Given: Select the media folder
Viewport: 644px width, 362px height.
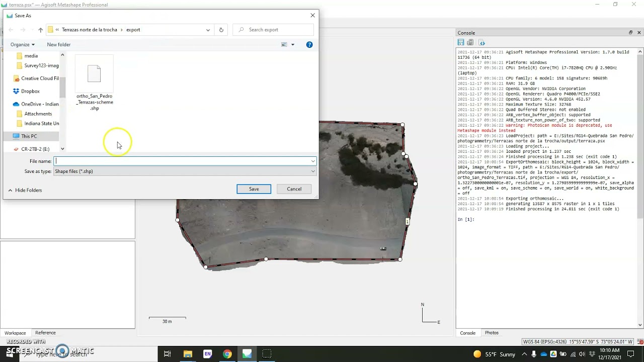Looking at the screenshot, I should (x=31, y=56).
